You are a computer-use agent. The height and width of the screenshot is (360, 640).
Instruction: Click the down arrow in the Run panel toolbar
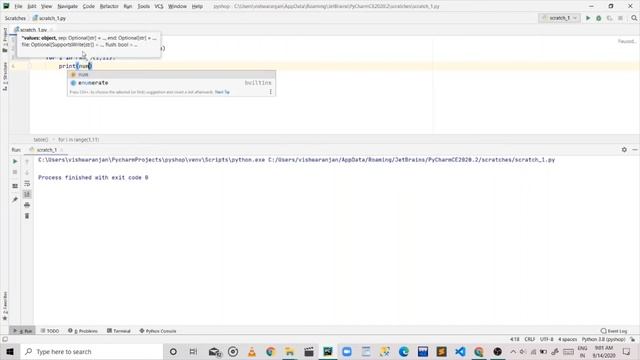tap(27, 172)
